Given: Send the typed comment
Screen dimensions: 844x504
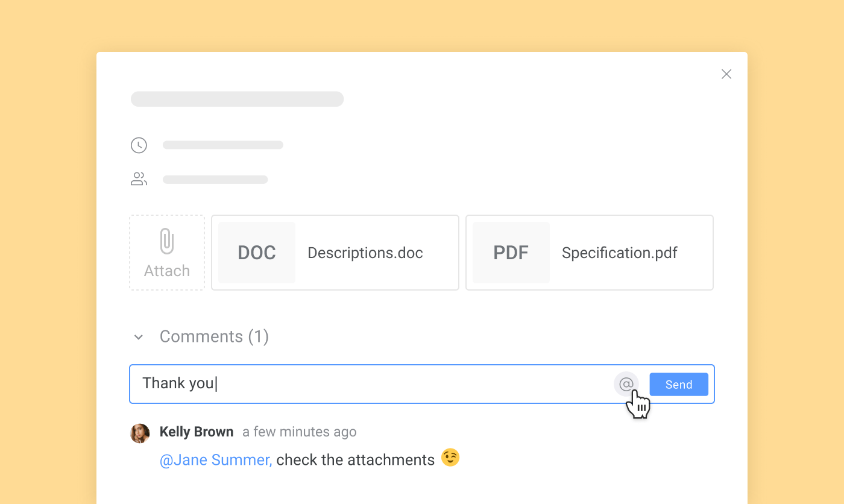Looking at the screenshot, I should [x=678, y=384].
